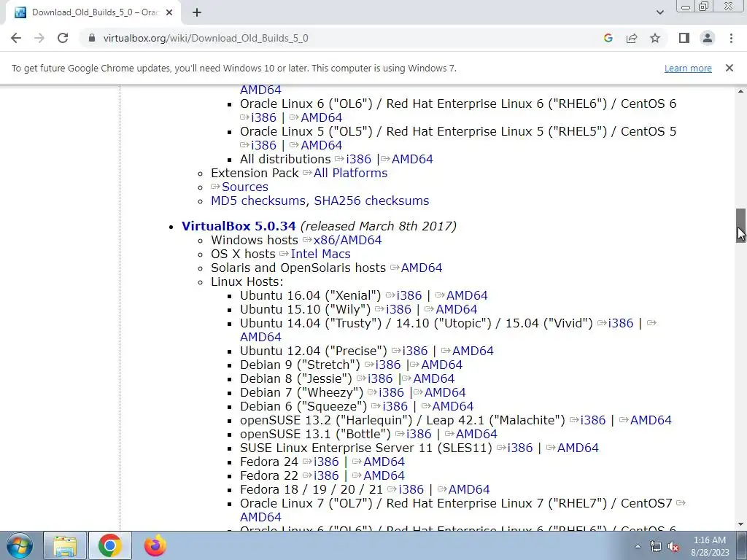Open the Chrome profile avatar
The image size is (747, 560).
click(708, 38)
